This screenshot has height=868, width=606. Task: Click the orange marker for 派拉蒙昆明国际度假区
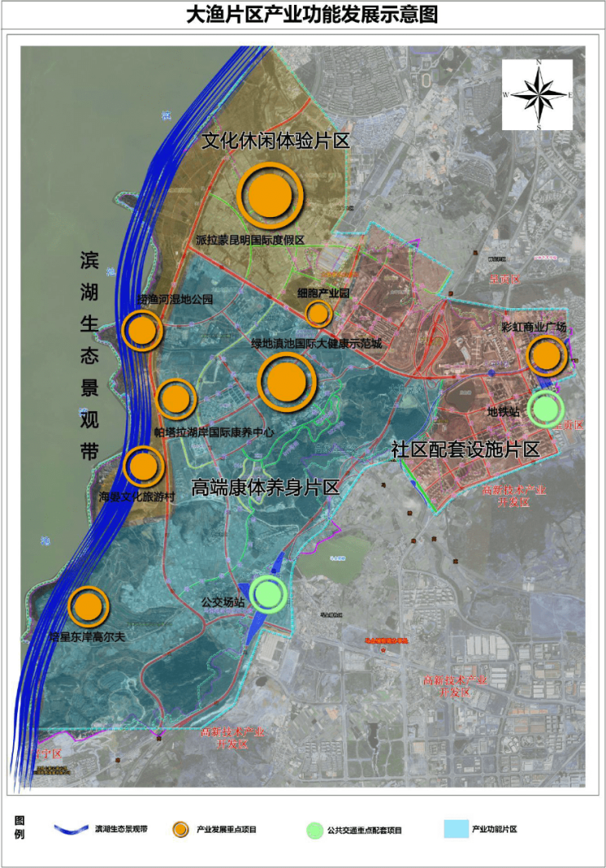(269, 196)
